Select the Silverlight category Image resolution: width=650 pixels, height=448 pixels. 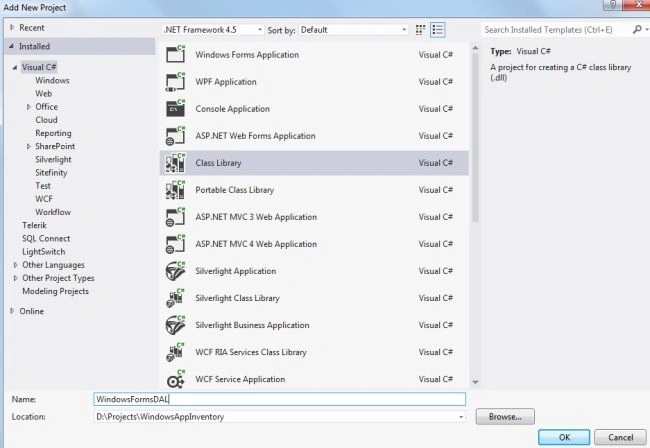click(53, 160)
